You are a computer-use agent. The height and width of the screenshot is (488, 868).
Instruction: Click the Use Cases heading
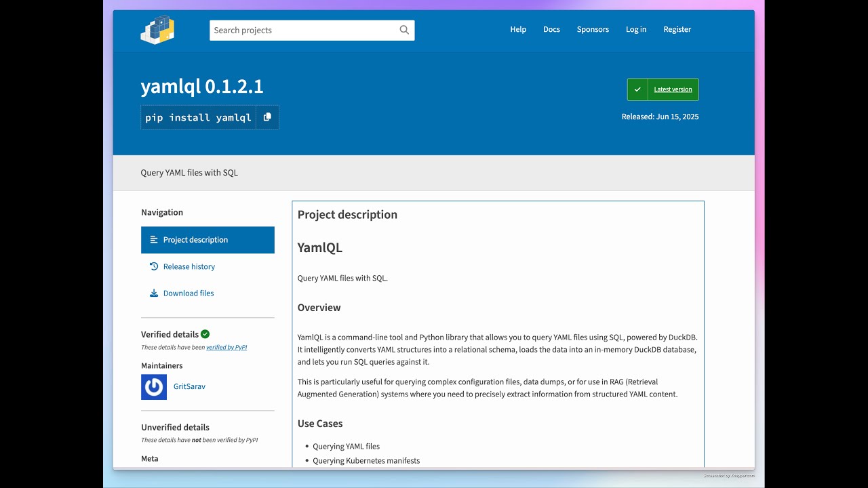coord(320,424)
